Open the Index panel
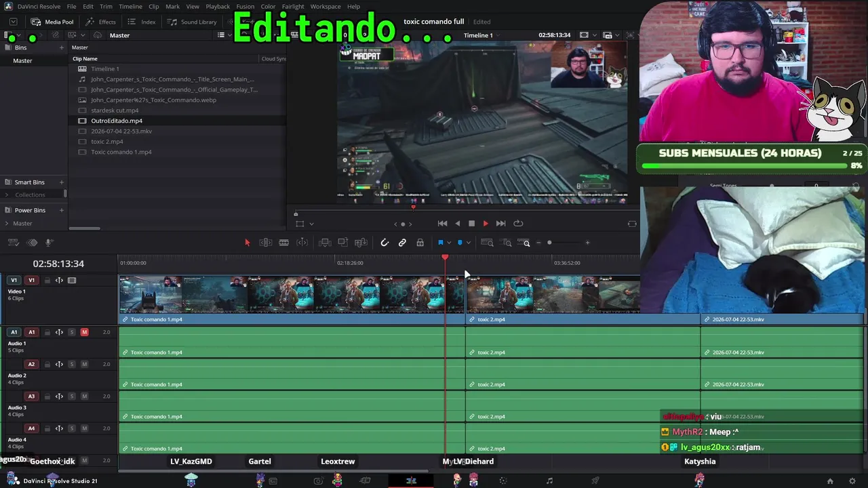Screen dimensions: 868x488 click(x=142, y=22)
